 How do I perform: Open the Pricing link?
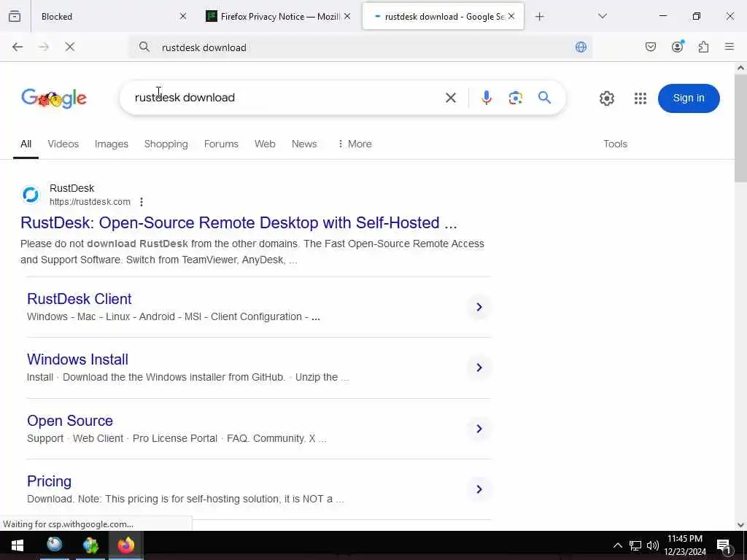point(49,481)
